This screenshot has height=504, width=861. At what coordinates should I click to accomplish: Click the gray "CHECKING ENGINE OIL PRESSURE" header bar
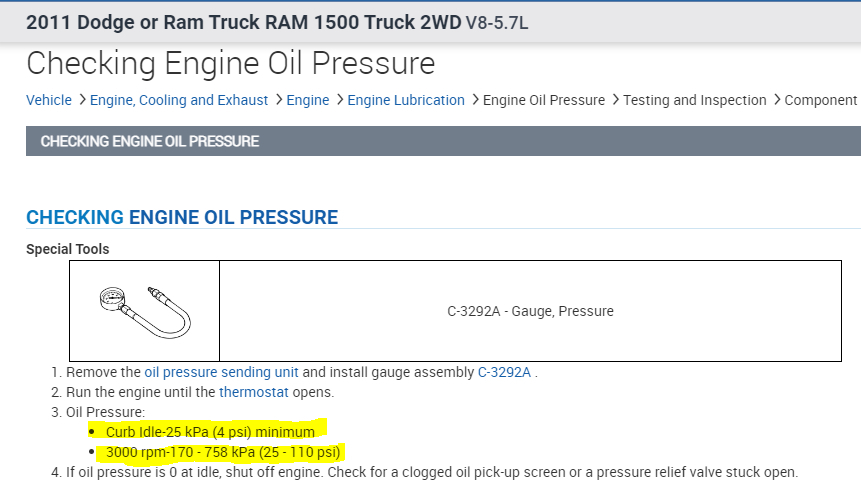(443, 141)
